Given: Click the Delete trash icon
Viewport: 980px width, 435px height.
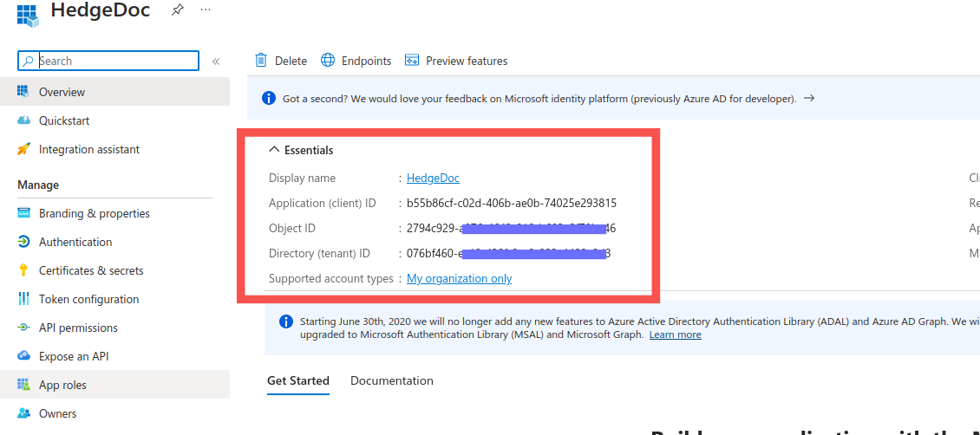Looking at the screenshot, I should 261,61.
